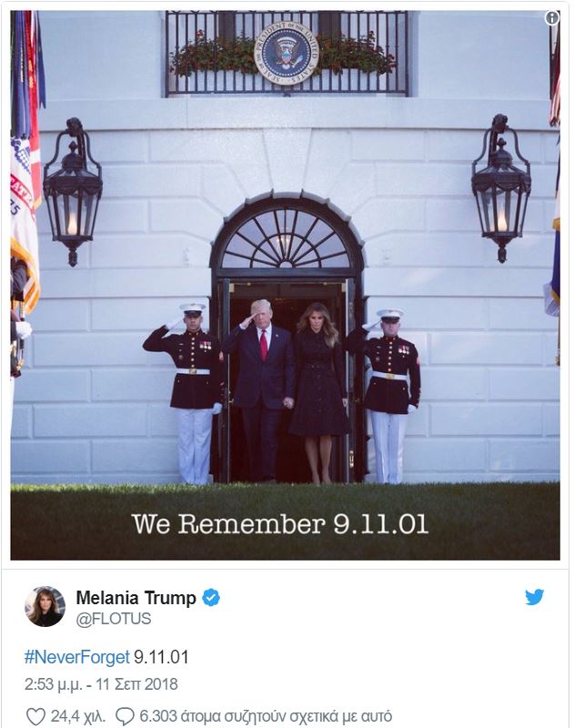Open the @FLOTUS handle link
This screenshot has height=728, width=574.
(x=114, y=619)
